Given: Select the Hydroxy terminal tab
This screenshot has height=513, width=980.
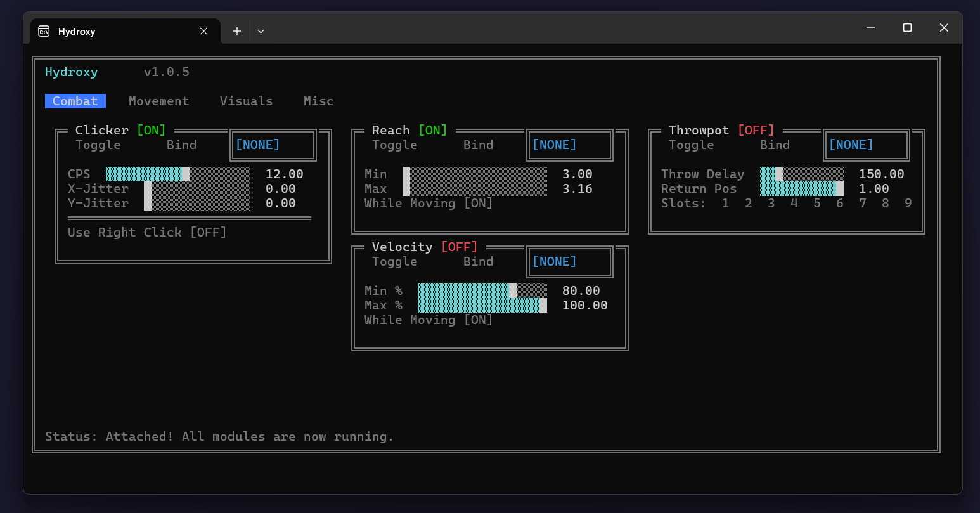Looking at the screenshot, I should pos(126,31).
